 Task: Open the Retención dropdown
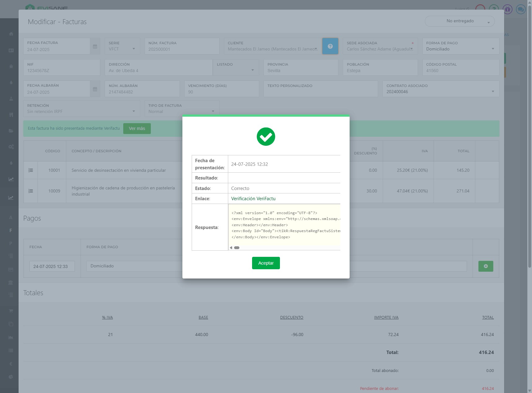pyautogui.click(x=81, y=111)
